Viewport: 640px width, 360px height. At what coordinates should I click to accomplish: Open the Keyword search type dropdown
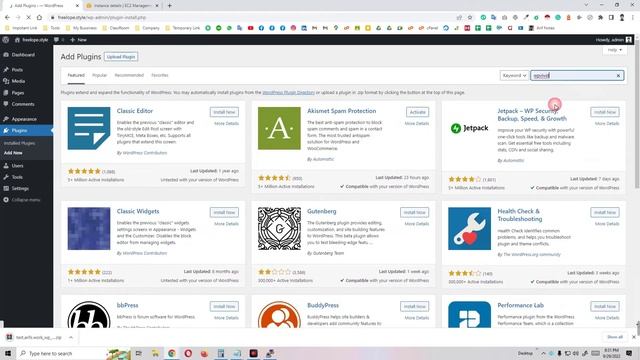click(x=514, y=76)
